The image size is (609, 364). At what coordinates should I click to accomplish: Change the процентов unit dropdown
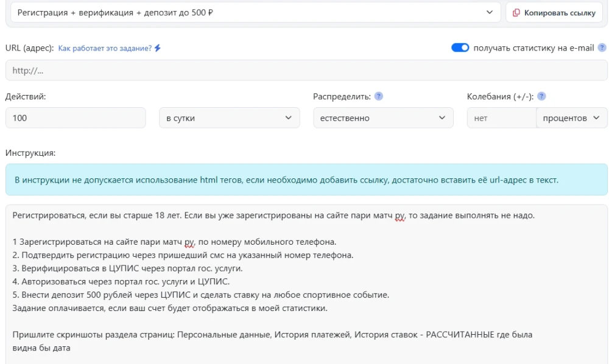tap(571, 117)
